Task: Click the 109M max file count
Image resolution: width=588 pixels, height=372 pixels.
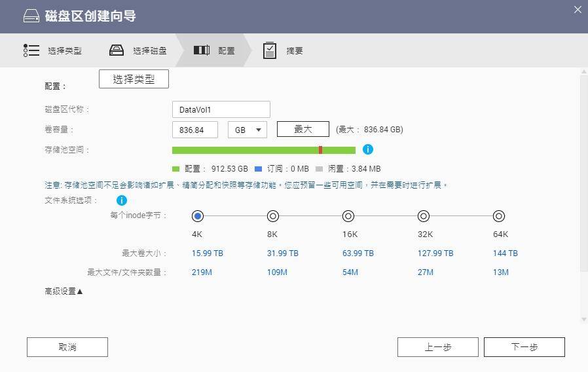Action: pyautogui.click(x=277, y=272)
